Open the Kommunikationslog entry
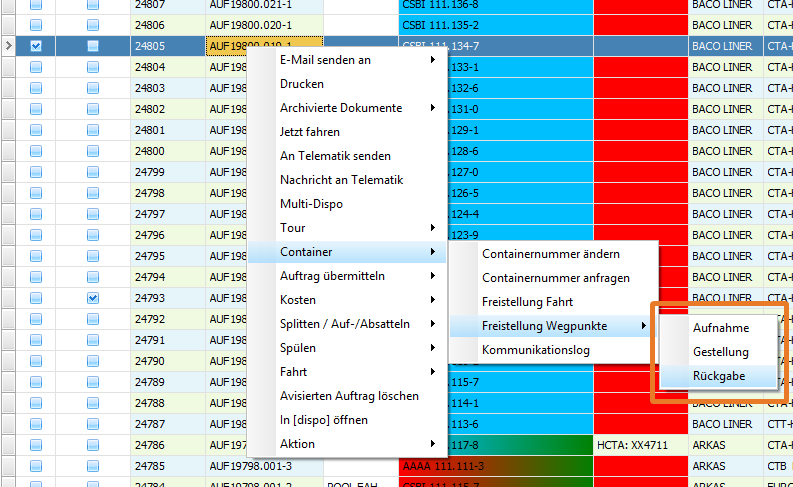Viewport: 793px width, 487px height. pos(536,350)
